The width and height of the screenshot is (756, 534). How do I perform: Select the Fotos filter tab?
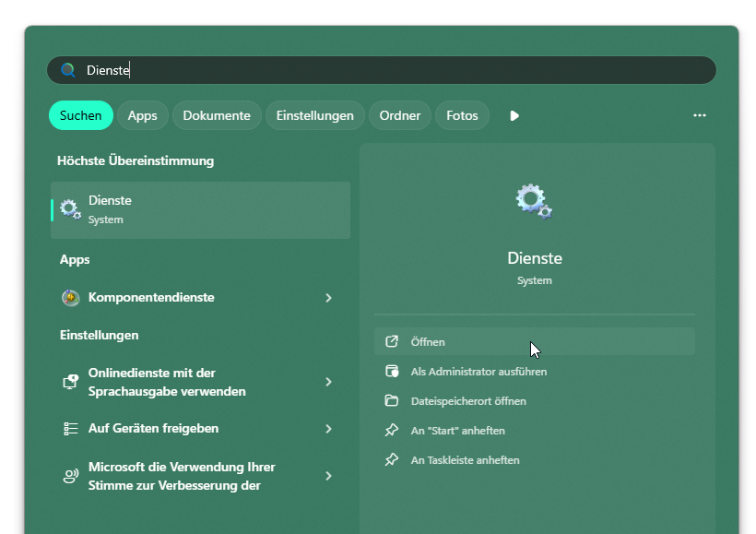coord(462,116)
